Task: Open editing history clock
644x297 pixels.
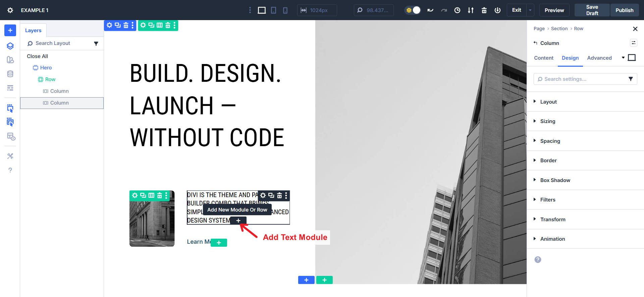Action: tap(457, 10)
